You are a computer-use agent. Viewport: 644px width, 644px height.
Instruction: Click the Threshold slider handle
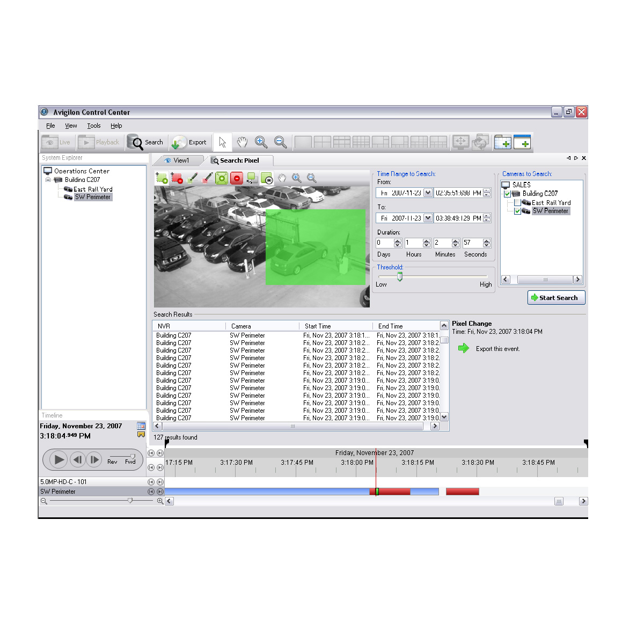(400, 276)
